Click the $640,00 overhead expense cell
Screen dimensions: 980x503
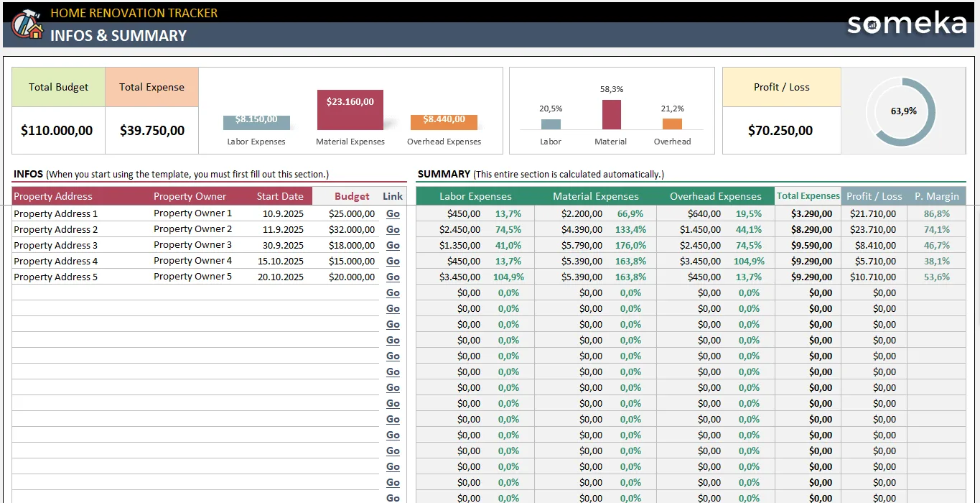(x=704, y=213)
